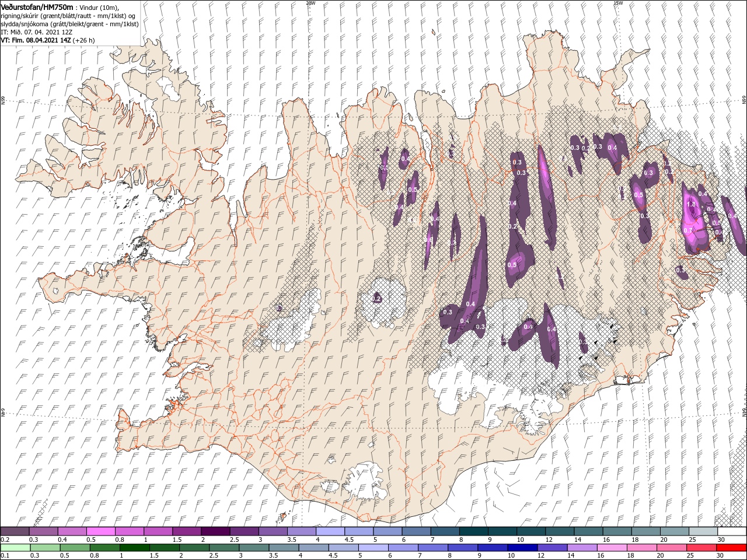This screenshot has height=560, width=747.
Task: Click the '20W' longitude label
Action: click(x=310, y=3)
